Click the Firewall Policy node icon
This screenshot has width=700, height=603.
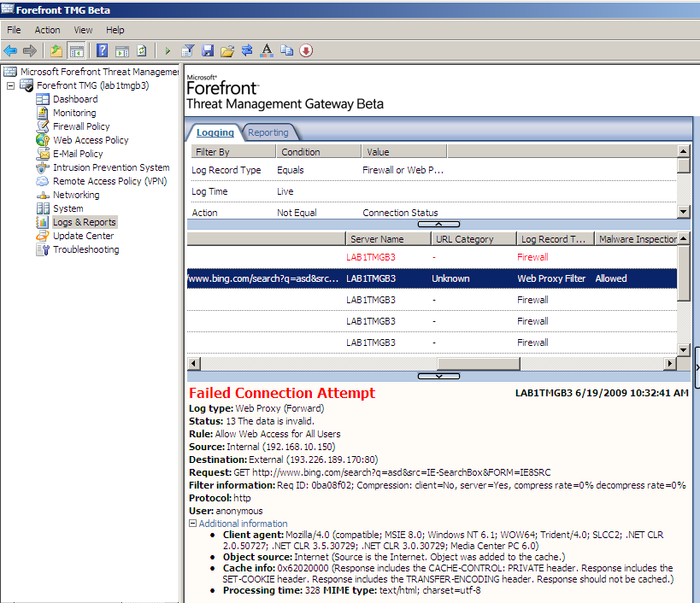[43, 126]
